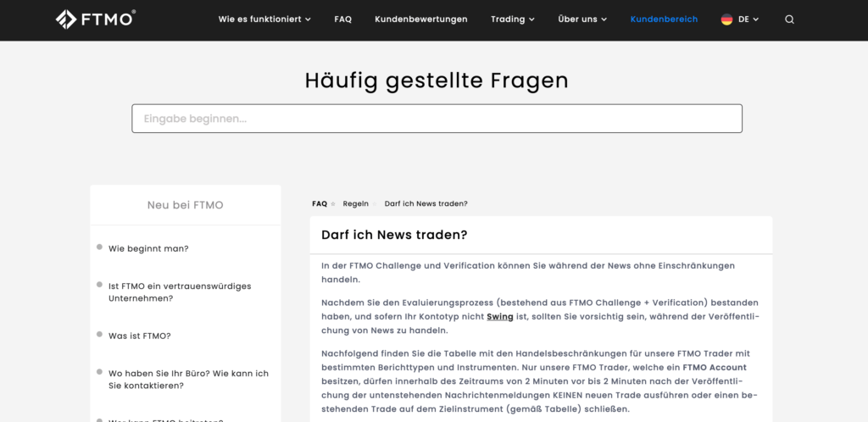Open the search magnifier icon
Viewport: 868px width, 422px height.
789,19
